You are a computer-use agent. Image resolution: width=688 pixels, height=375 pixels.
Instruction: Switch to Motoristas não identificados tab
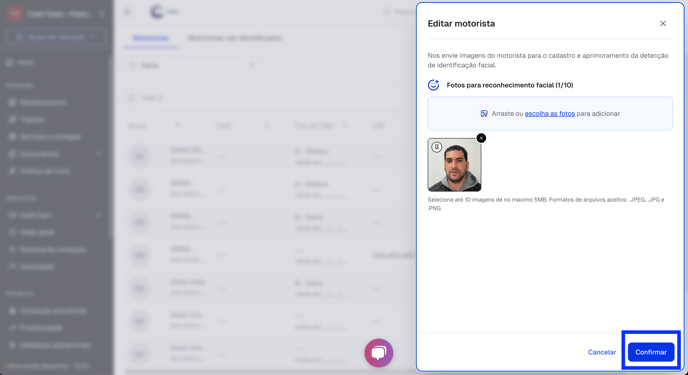click(x=235, y=38)
